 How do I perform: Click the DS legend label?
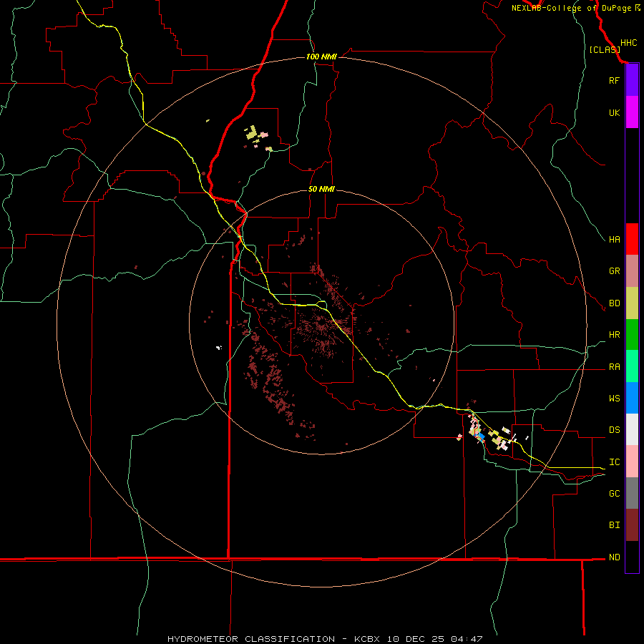pos(614,430)
